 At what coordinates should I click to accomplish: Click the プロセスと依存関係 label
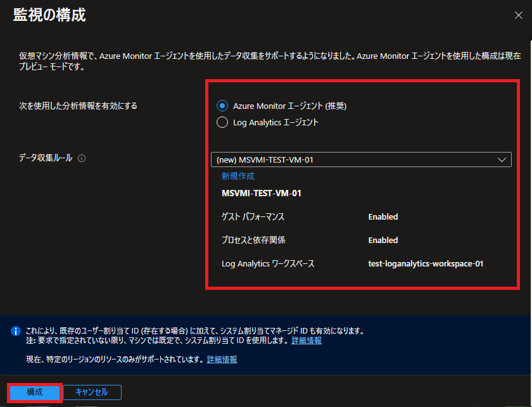point(253,240)
